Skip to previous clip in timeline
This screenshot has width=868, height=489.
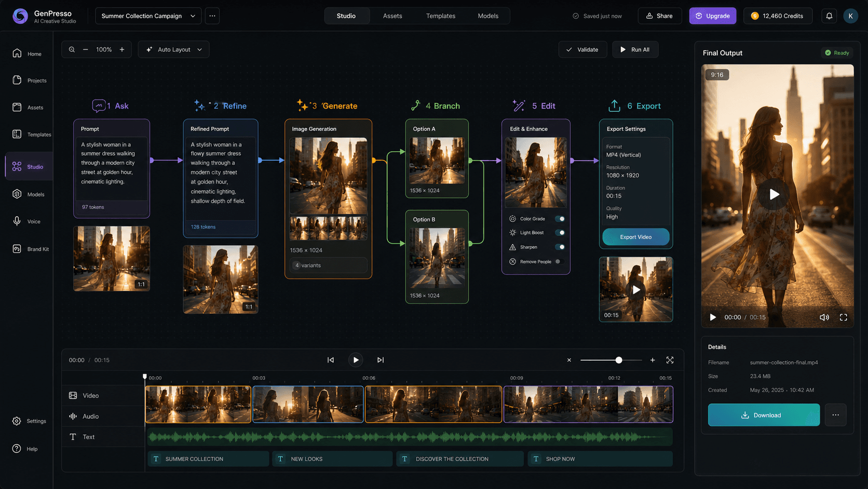click(x=331, y=360)
